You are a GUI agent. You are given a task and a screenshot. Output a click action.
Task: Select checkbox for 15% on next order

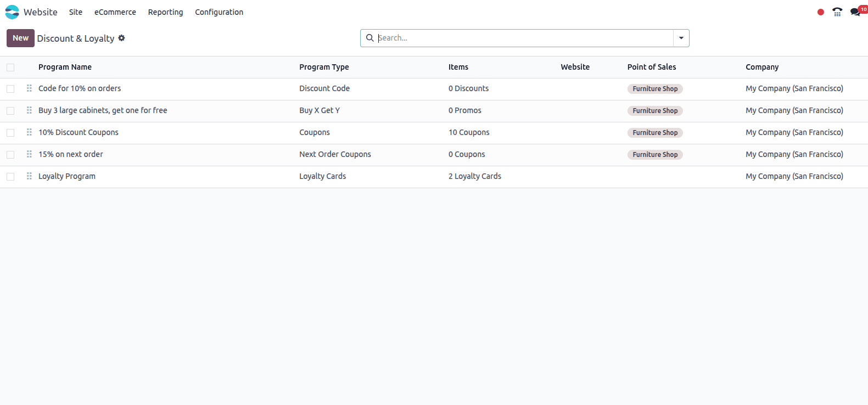10,155
